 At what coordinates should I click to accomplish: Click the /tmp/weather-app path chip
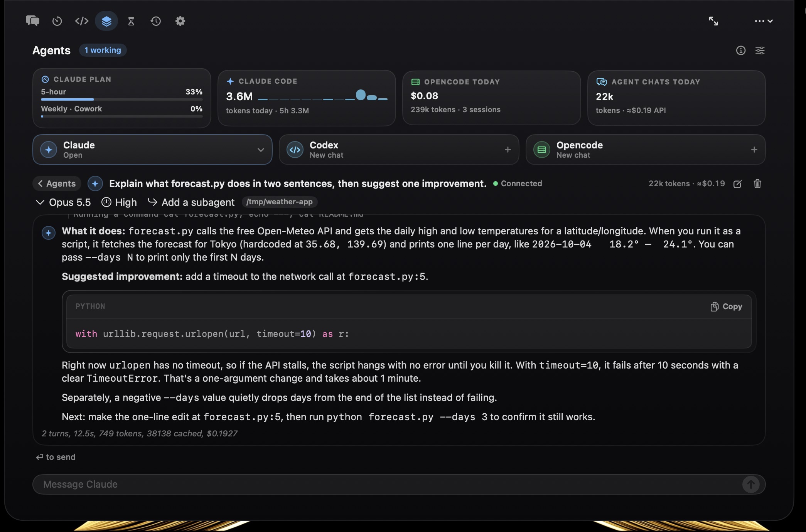[x=280, y=202]
